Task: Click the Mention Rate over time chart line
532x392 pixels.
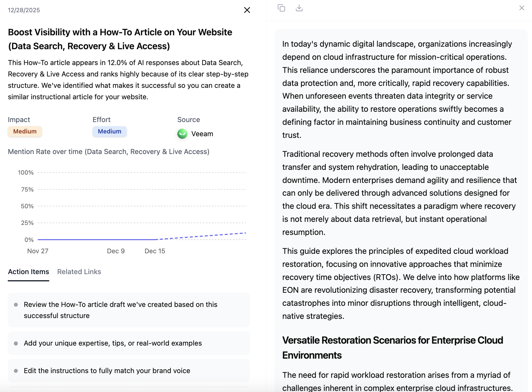Action: (97, 239)
